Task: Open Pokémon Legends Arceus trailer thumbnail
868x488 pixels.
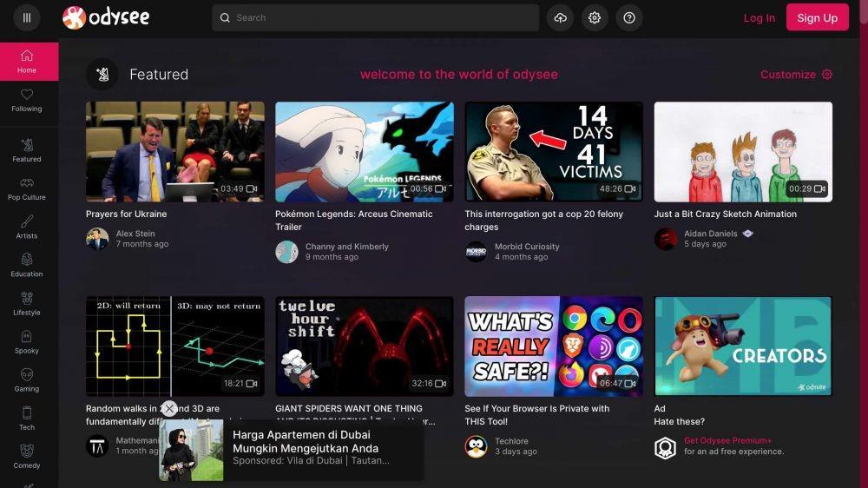Action: 365,152
